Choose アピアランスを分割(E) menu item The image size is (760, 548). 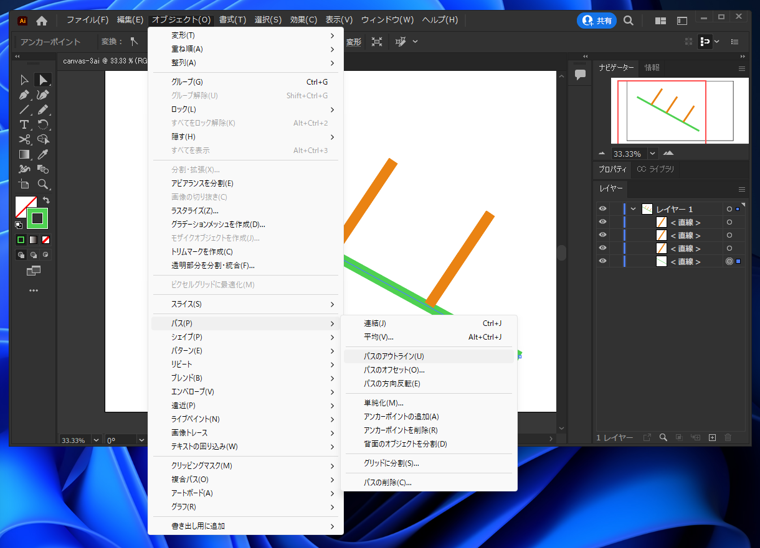point(246,183)
